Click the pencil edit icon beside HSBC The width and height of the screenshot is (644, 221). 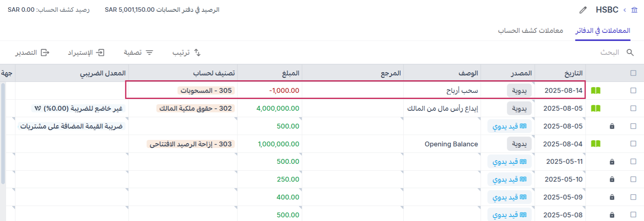tap(583, 10)
